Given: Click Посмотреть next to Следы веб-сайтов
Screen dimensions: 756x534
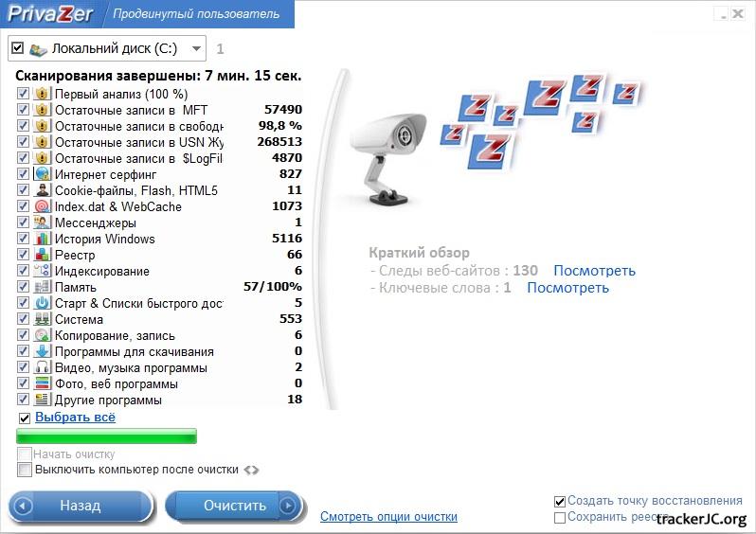Looking at the screenshot, I should tap(594, 271).
